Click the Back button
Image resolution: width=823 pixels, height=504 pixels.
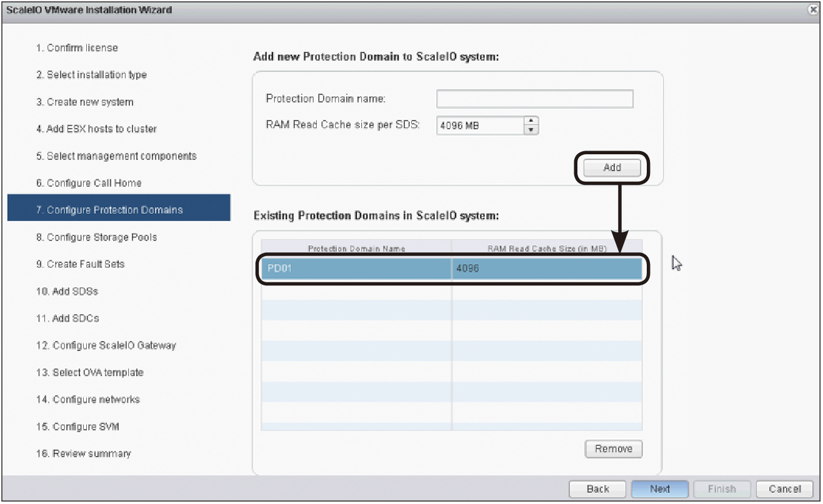(598, 489)
